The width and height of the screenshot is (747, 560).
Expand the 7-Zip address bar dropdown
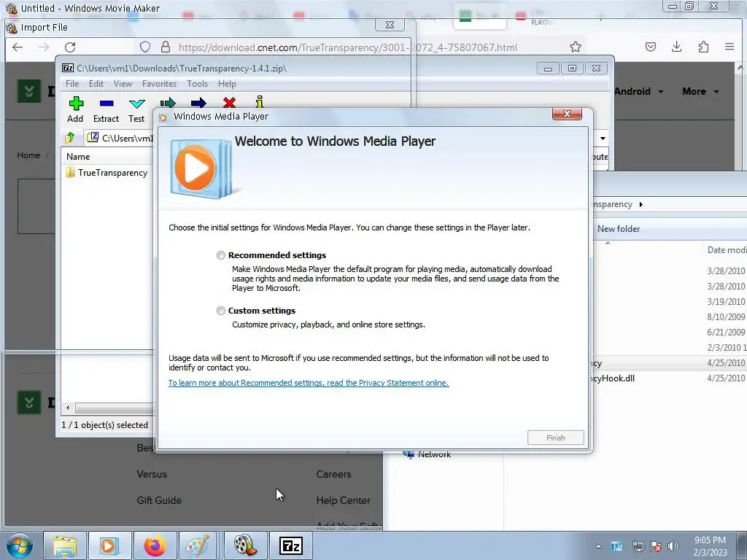(x=603, y=138)
